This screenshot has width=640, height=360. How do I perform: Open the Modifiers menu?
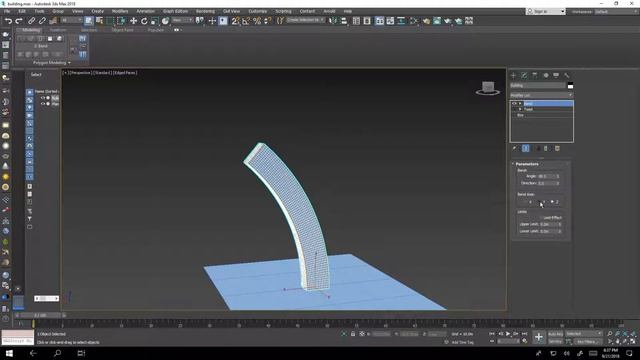click(x=120, y=11)
